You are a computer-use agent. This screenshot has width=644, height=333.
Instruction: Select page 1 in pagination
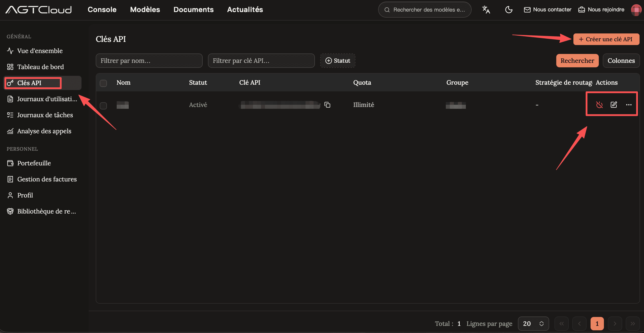(x=597, y=323)
